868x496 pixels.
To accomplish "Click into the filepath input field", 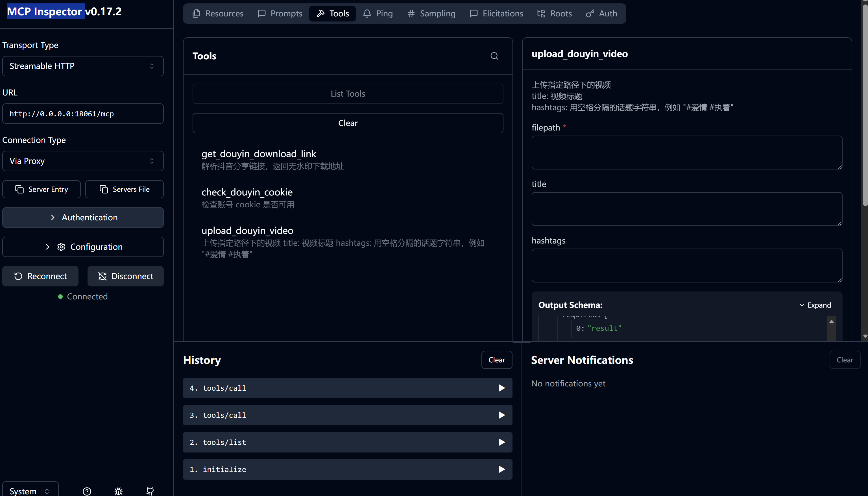I will 686,152.
